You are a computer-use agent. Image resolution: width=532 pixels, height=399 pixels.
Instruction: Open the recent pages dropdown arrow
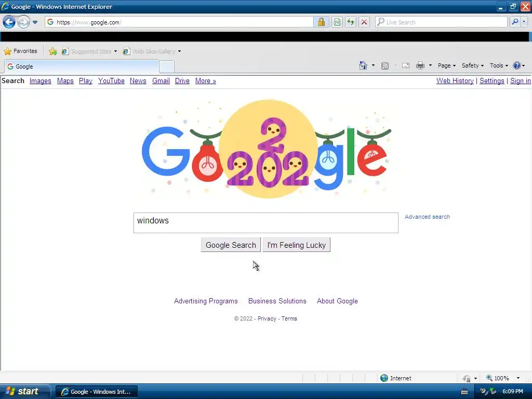coord(35,22)
